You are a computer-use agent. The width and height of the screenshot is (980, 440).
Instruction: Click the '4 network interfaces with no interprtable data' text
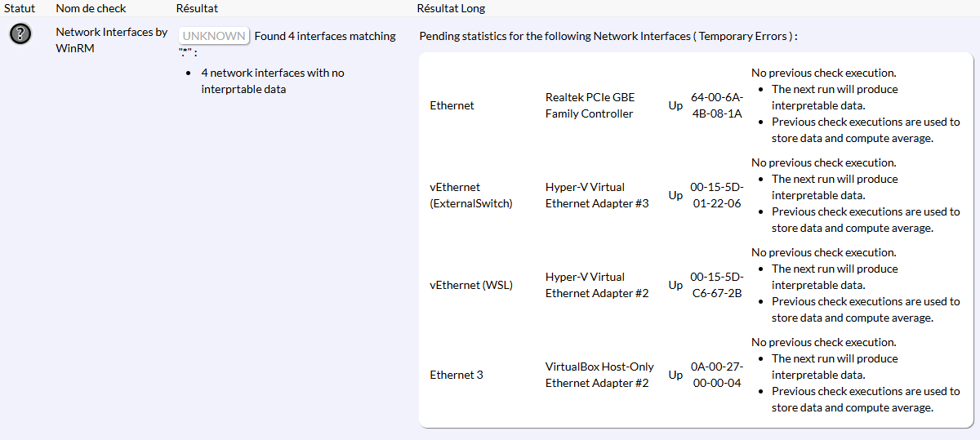pos(273,81)
